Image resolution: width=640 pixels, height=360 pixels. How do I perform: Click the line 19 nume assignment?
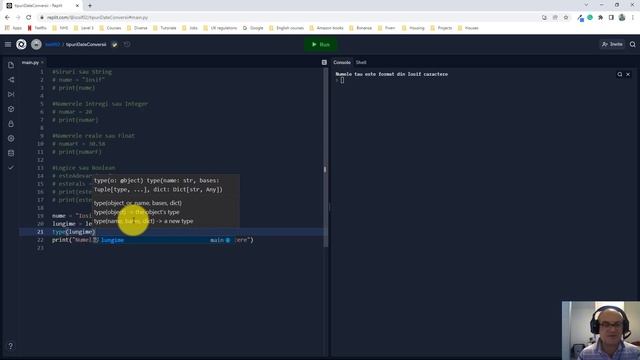[72, 216]
